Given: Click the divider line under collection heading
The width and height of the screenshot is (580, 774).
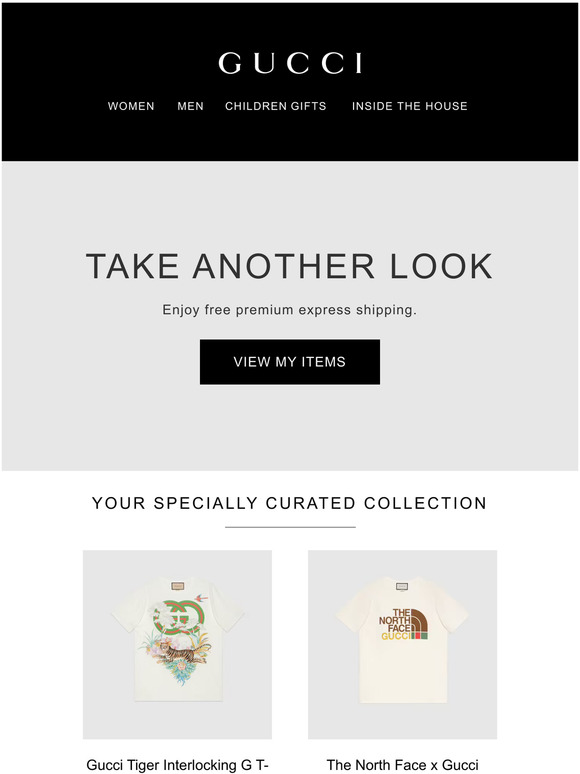Looking at the screenshot, I should (290, 527).
